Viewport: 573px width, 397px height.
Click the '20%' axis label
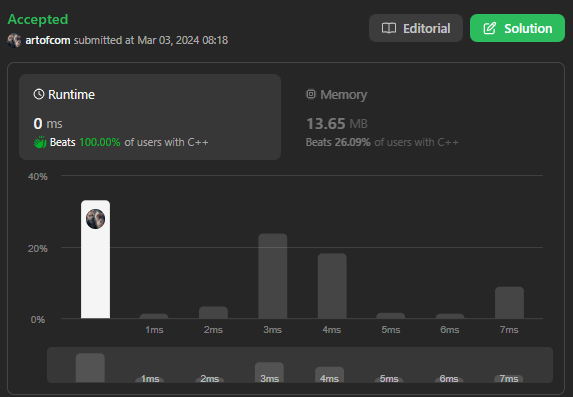point(38,249)
